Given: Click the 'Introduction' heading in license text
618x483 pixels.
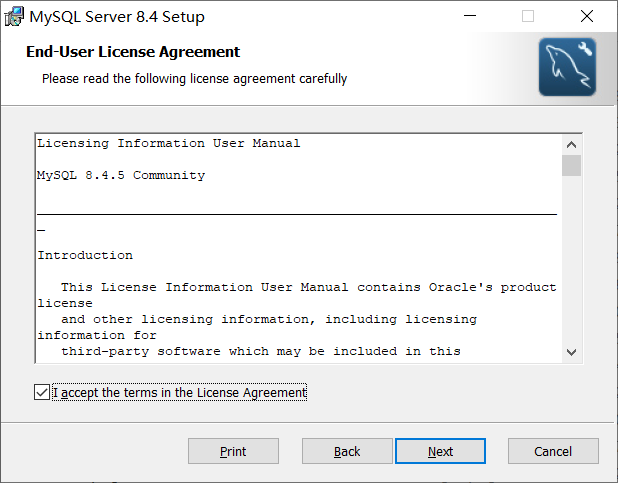Looking at the screenshot, I should click(x=85, y=255).
